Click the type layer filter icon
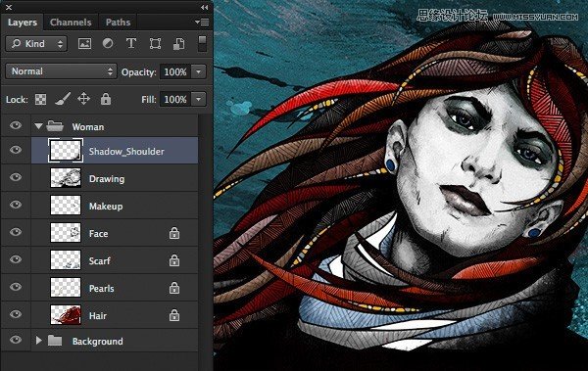The width and height of the screenshot is (588, 371). pyautogui.click(x=131, y=43)
